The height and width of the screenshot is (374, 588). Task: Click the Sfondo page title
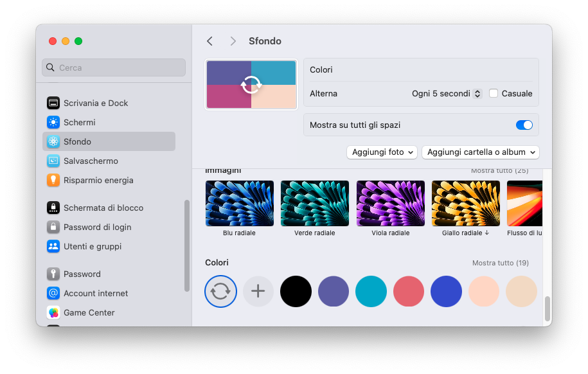265,41
